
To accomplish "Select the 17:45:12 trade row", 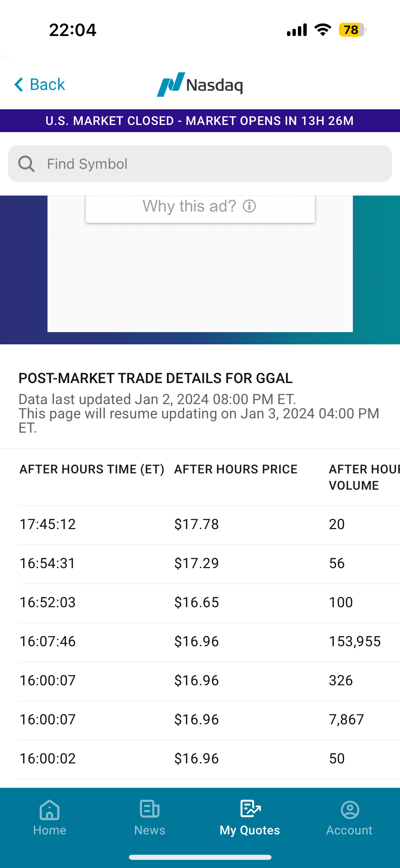I will (x=209, y=525).
